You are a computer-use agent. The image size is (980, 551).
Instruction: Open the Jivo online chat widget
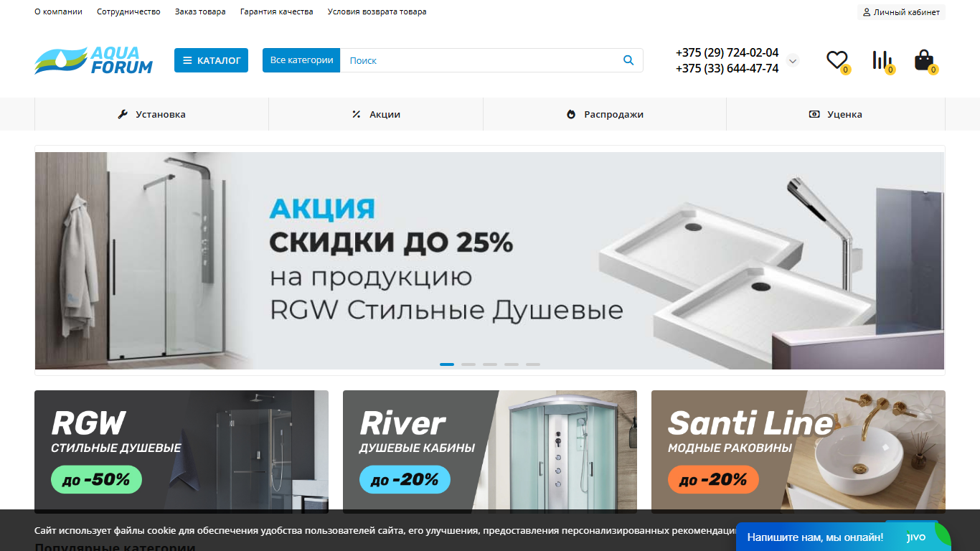point(843,537)
